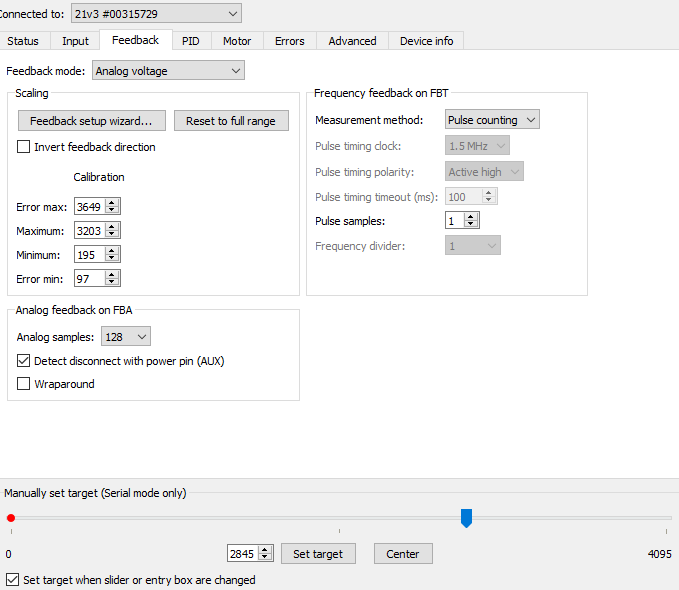Image resolution: width=679 pixels, height=590 pixels.
Task: Click Reset to full range button
Action: (231, 121)
